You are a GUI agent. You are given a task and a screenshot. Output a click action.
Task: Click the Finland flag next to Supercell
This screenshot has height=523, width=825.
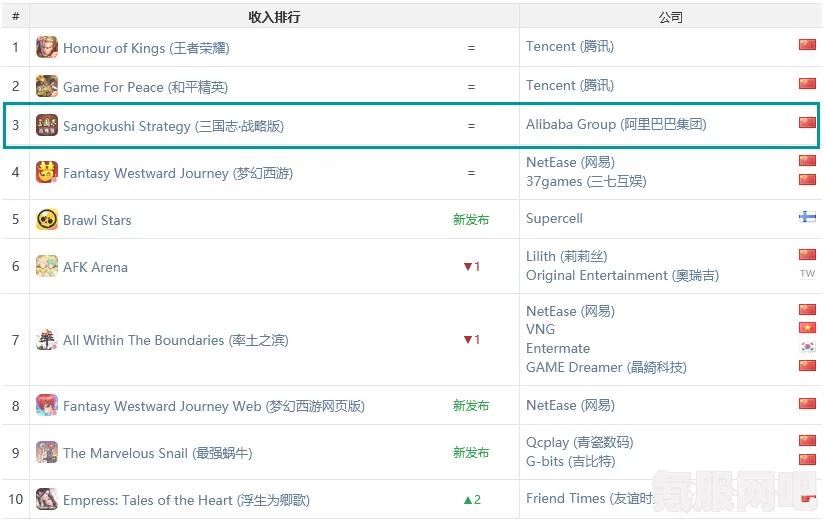(807, 217)
